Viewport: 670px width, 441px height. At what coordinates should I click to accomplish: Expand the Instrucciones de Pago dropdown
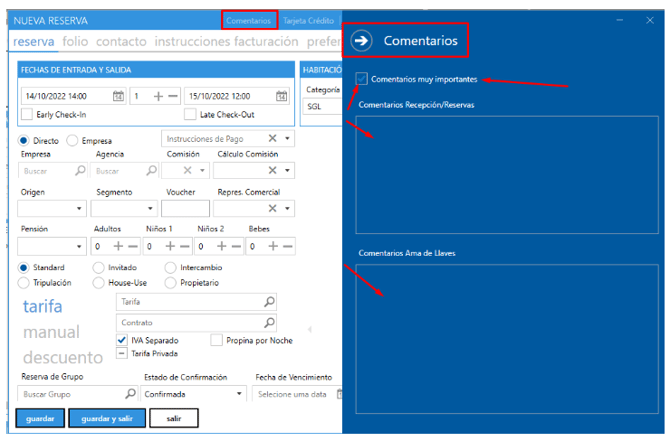[288, 139]
